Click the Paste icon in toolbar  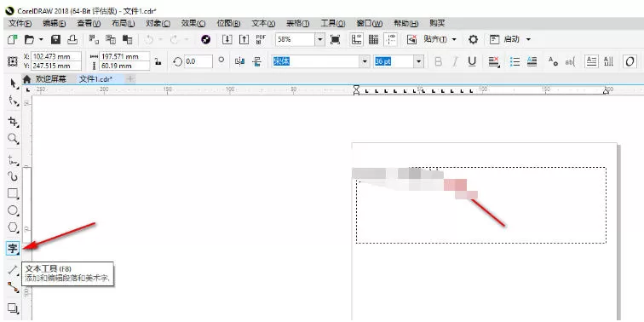pos(128,39)
